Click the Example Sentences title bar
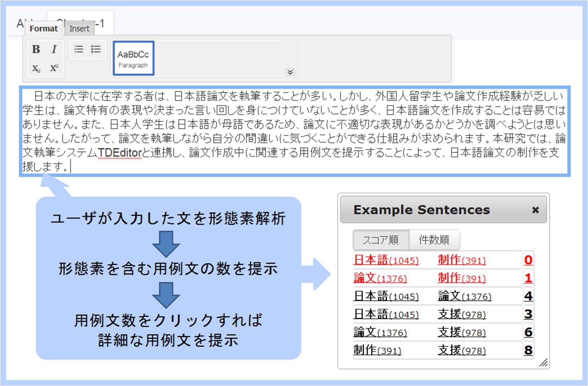 pos(443,210)
